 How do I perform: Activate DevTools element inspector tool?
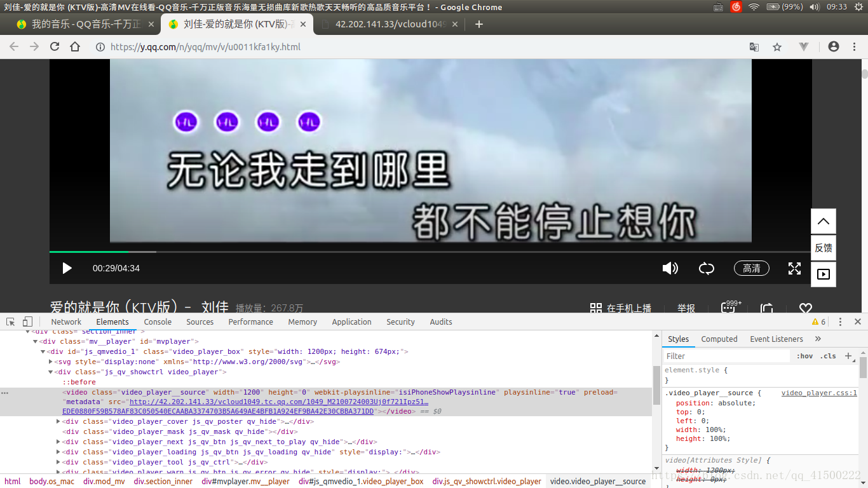point(11,322)
